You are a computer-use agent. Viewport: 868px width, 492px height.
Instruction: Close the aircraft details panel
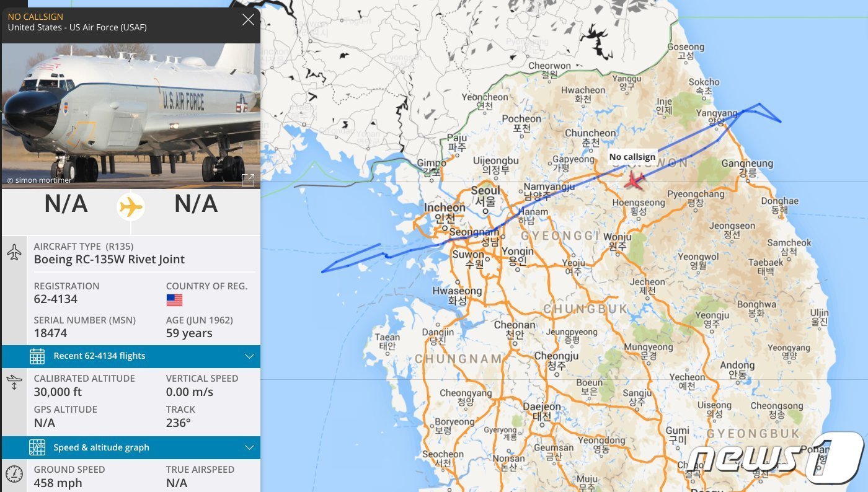point(248,20)
